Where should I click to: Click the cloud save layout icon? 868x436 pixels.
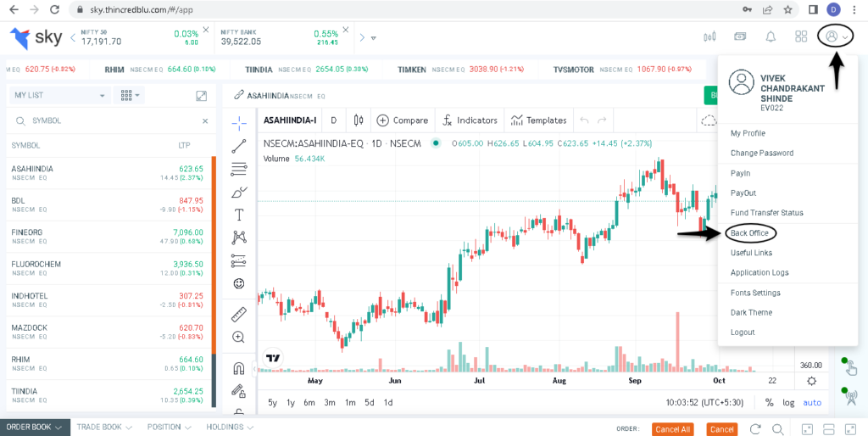tap(708, 120)
